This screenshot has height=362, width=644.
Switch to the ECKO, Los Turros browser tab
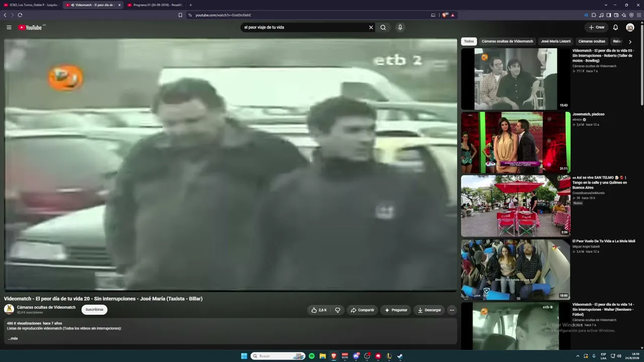coord(30,5)
